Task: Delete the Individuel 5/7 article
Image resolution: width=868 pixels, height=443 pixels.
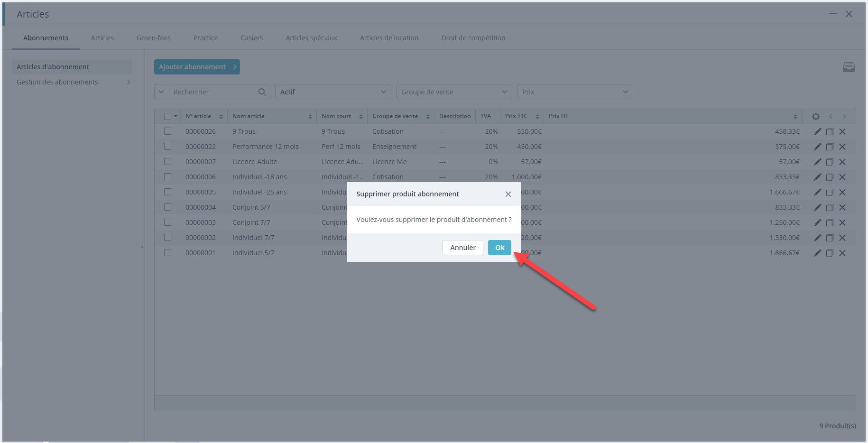Action: point(842,253)
